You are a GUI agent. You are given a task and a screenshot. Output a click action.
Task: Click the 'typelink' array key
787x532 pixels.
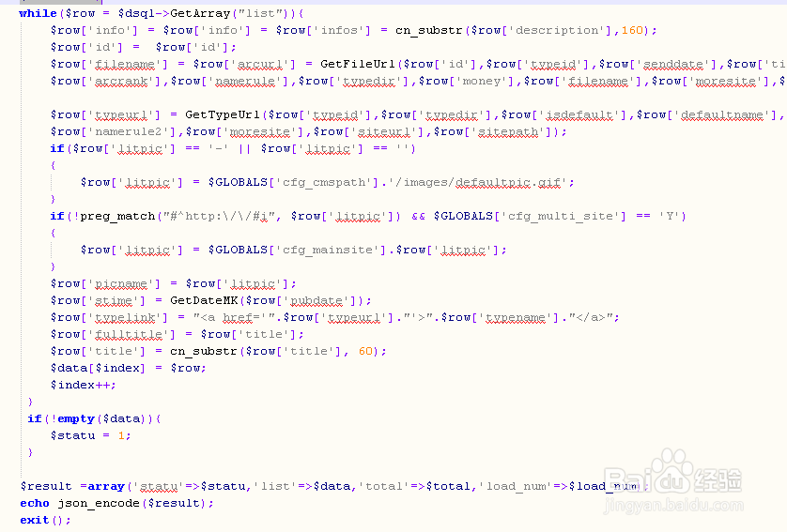(x=125, y=317)
